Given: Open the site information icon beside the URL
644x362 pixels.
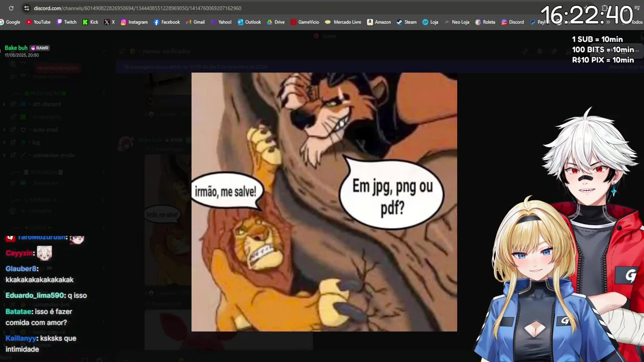Looking at the screenshot, I should (x=26, y=8).
